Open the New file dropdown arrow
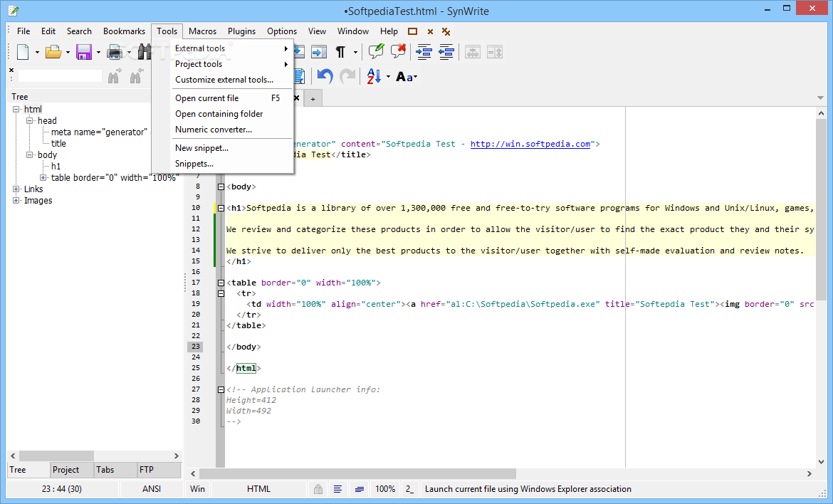Viewport: 833px width, 504px height. 37,53
